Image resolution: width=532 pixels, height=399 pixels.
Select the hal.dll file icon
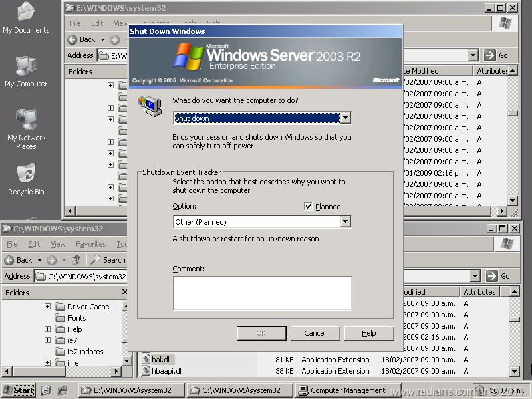(146, 360)
